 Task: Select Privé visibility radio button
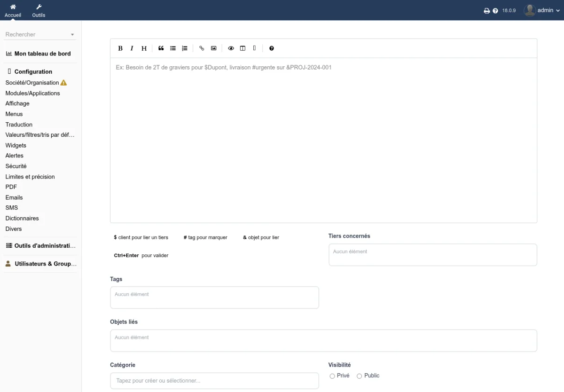point(332,376)
